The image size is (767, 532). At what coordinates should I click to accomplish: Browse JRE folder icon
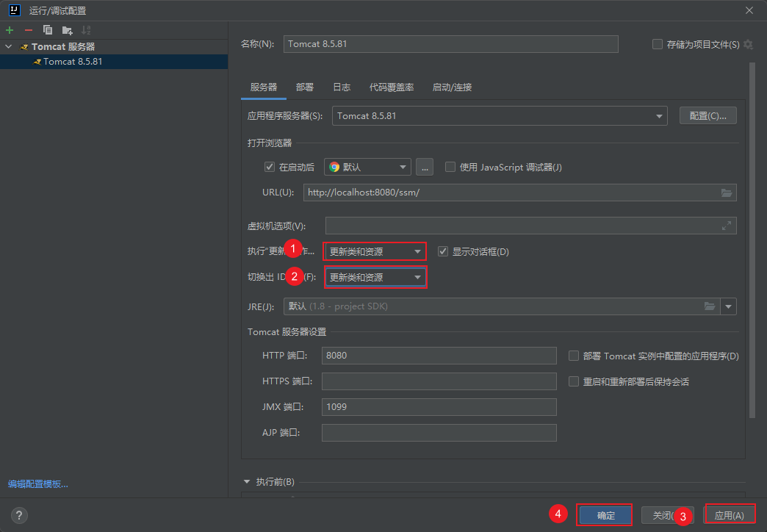tap(709, 306)
